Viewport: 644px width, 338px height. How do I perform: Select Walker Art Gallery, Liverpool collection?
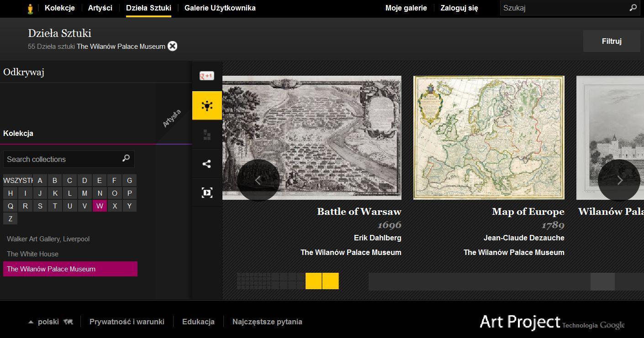pos(48,239)
